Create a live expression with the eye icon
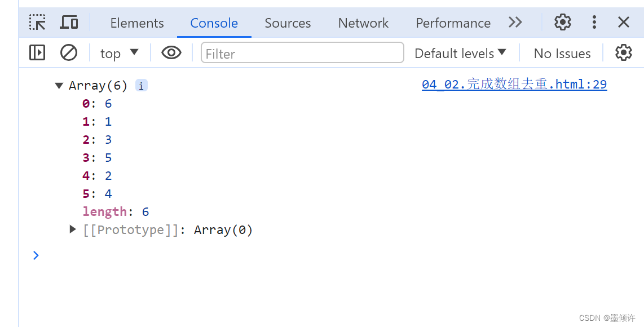 pos(171,52)
